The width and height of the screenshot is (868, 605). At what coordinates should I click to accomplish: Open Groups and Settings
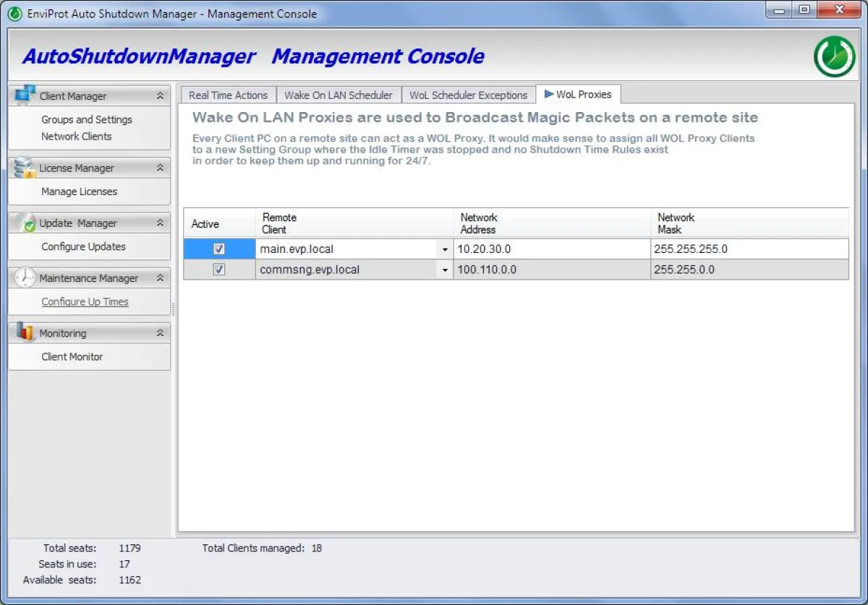click(x=88, y=119)
